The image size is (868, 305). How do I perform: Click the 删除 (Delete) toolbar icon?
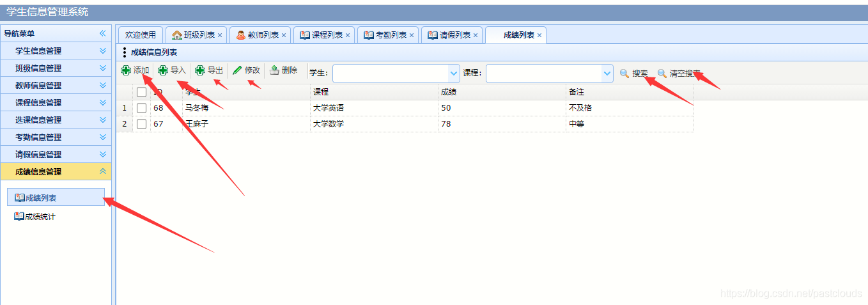tap(274, 70)
